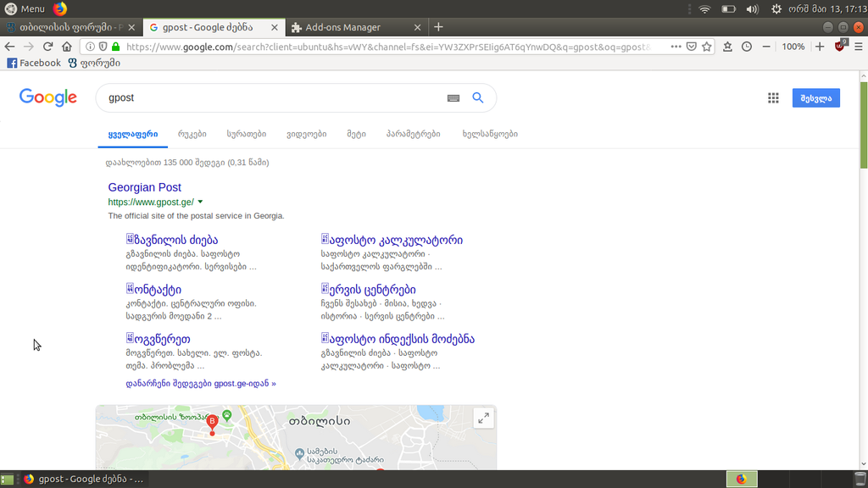This screenshot has width=868, height=488.
Task: Close the Add-ons Manager tab
Action: pos(417,27)
